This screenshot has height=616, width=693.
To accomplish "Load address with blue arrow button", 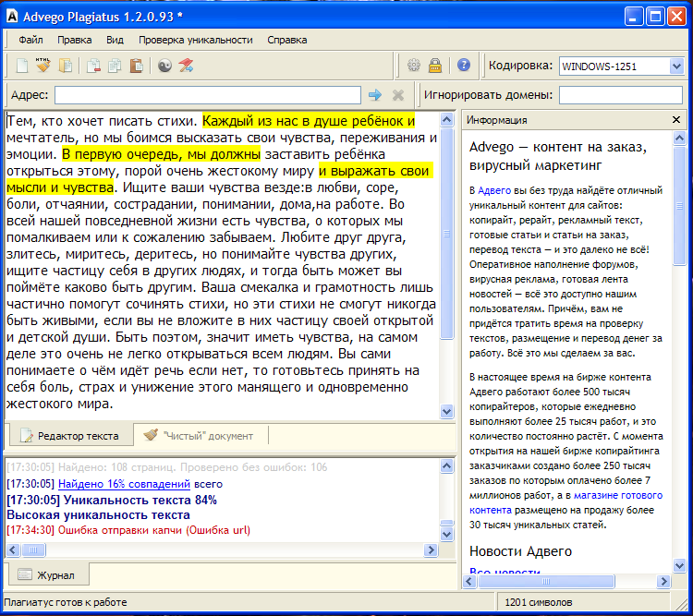I will (375, 94).
